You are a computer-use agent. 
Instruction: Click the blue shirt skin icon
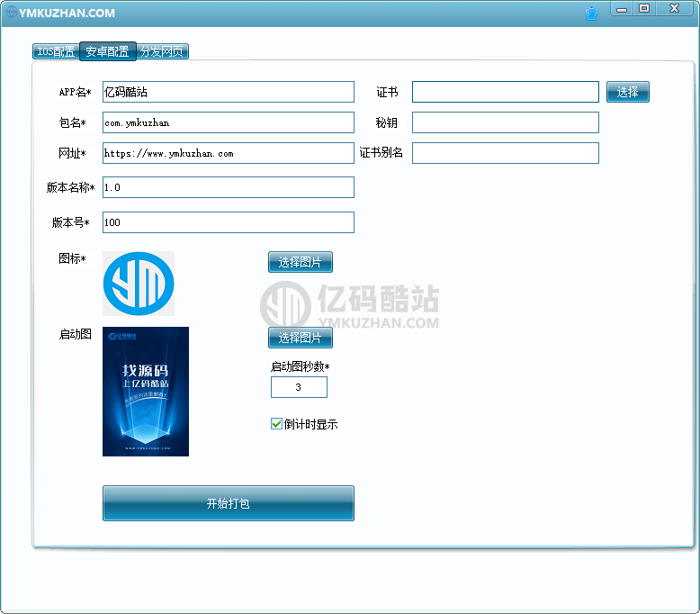coord(591,14)
